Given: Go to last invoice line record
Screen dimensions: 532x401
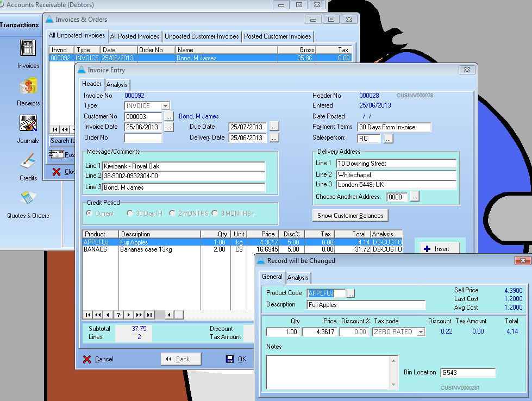Looking at the screenshot, I should [x=149, y=315].
